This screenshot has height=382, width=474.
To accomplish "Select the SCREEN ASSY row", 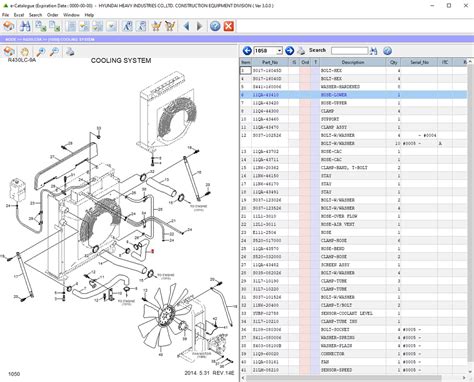I will pyautogui.click(x=354, y=265).
